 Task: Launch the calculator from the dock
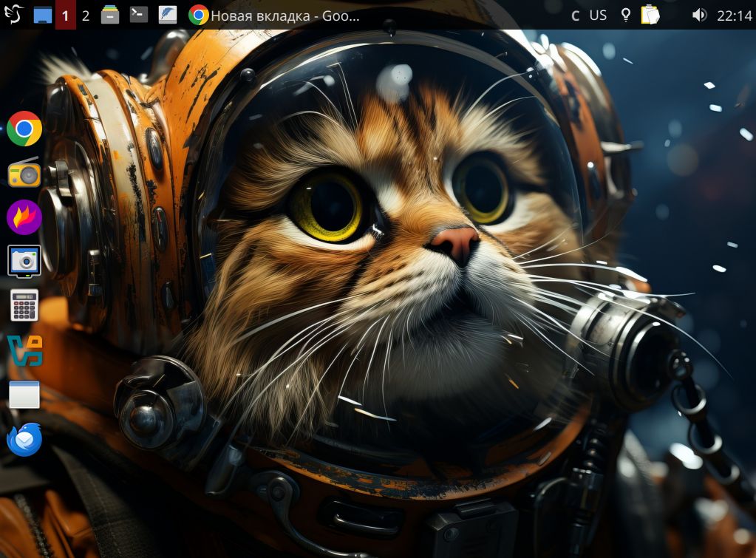[24, 304]
